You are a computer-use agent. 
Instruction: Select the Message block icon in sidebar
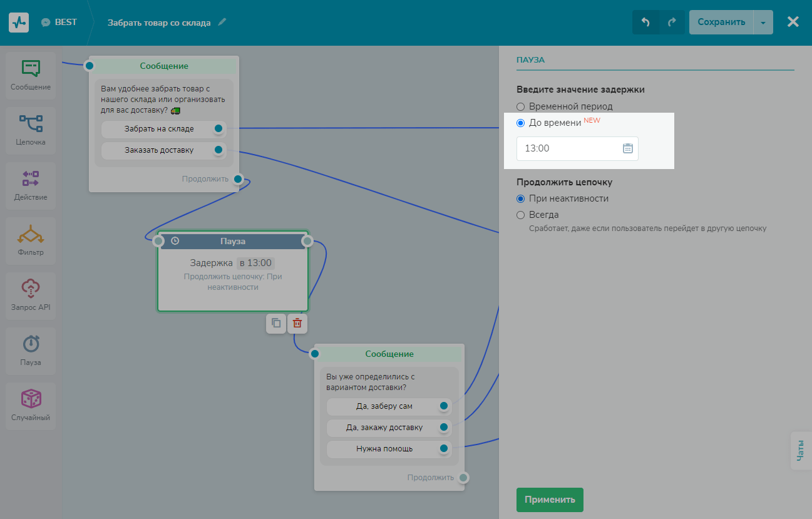[31, 69]
